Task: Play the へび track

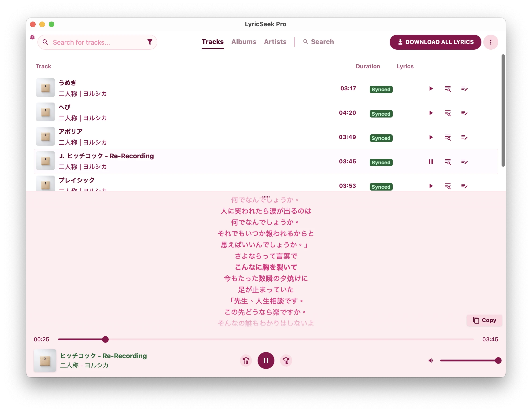Action: click(431, 113)
